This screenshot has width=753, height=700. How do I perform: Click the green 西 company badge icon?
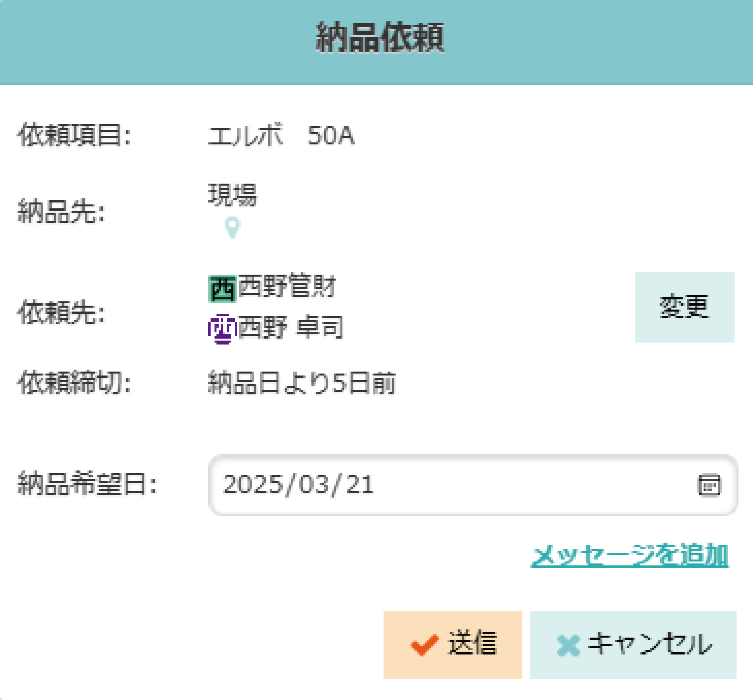(x=222, y=289)
